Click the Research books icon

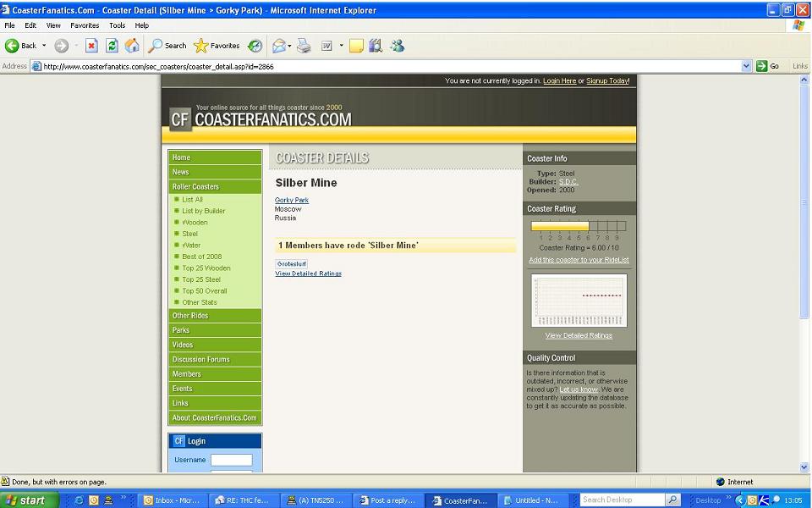(376, 46)
